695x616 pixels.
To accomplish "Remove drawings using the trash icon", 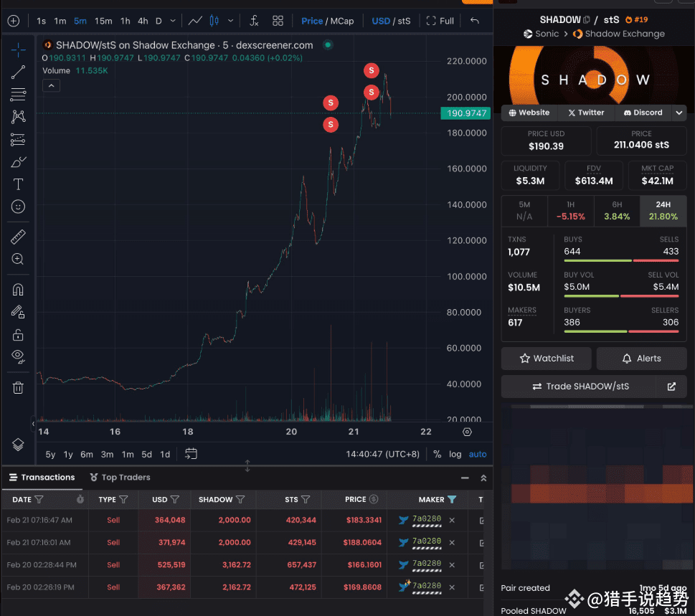I will point(18,387).
